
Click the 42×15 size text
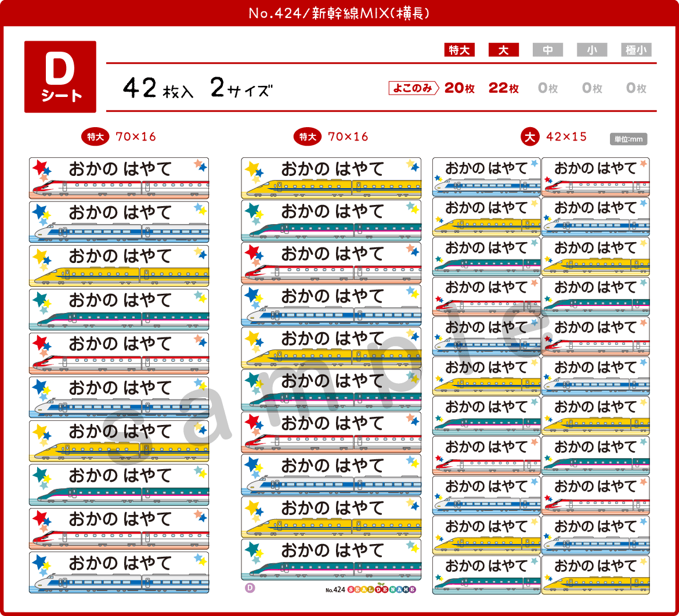click(x=566, y=137)
